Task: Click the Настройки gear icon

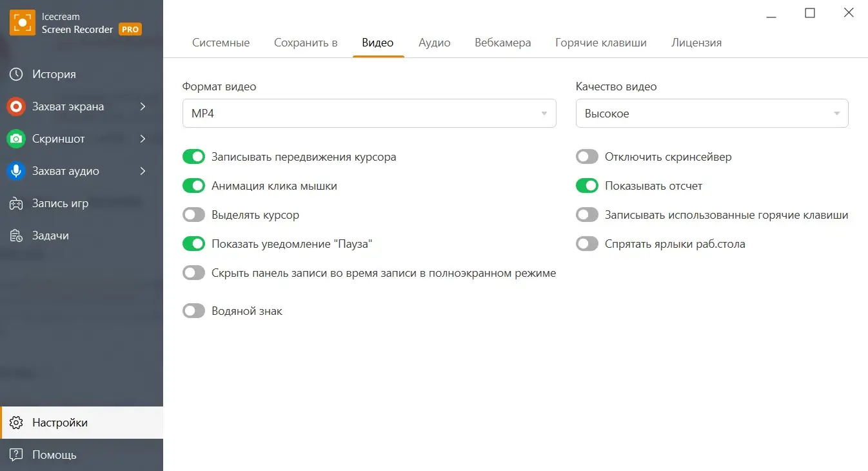Action: point(15,422)
